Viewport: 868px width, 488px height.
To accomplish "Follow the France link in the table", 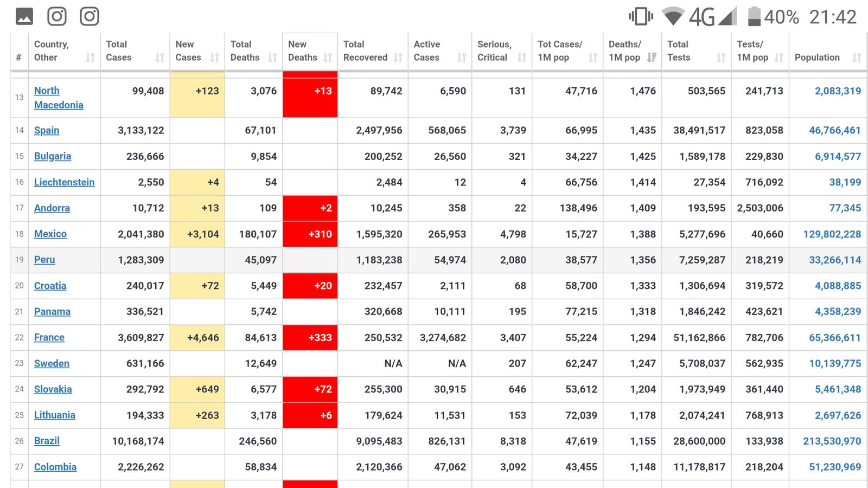I will click(49, 337).
